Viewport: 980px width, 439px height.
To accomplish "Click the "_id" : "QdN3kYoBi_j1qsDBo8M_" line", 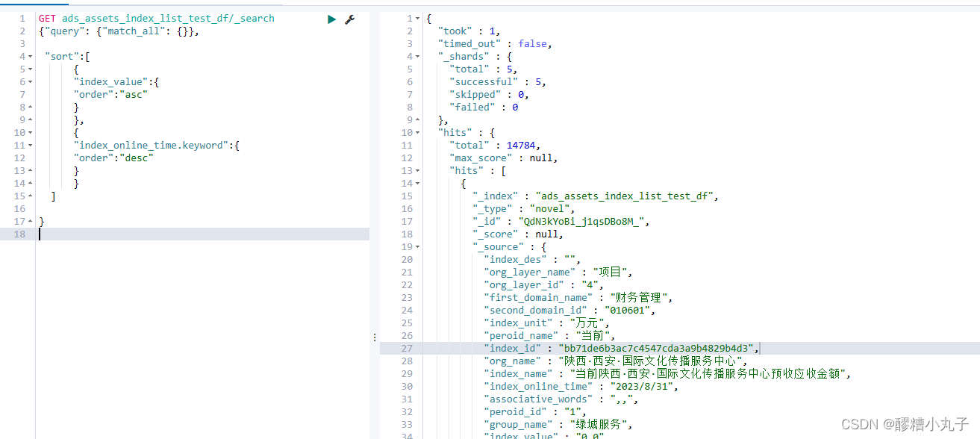I will pos(561,222).
